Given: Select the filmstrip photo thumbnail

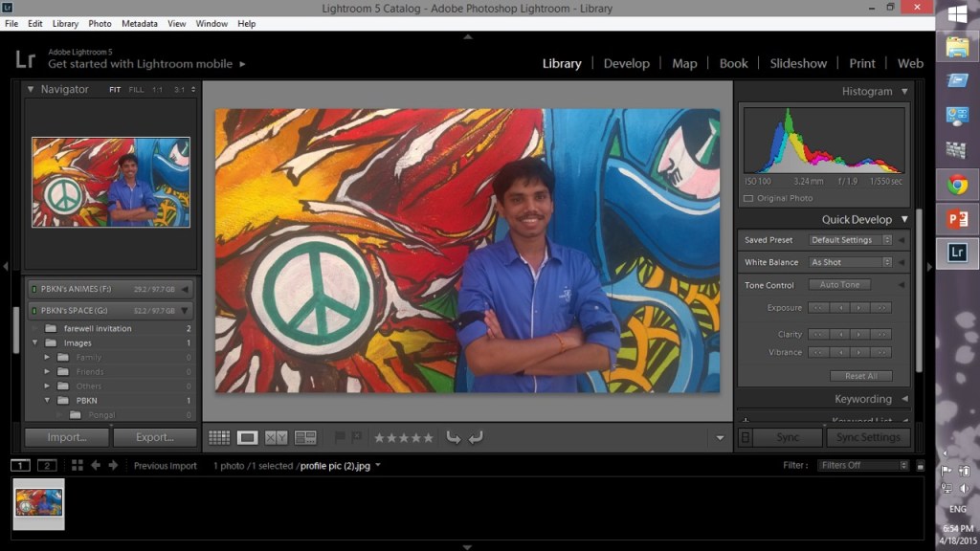Looking at the screenshot, I should click(x=39, y=502).
